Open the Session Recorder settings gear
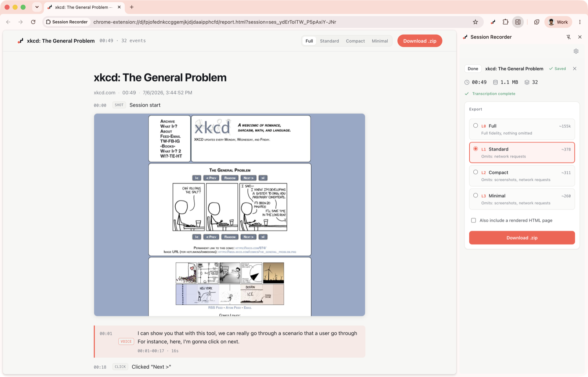 click(x=576, y=51)
